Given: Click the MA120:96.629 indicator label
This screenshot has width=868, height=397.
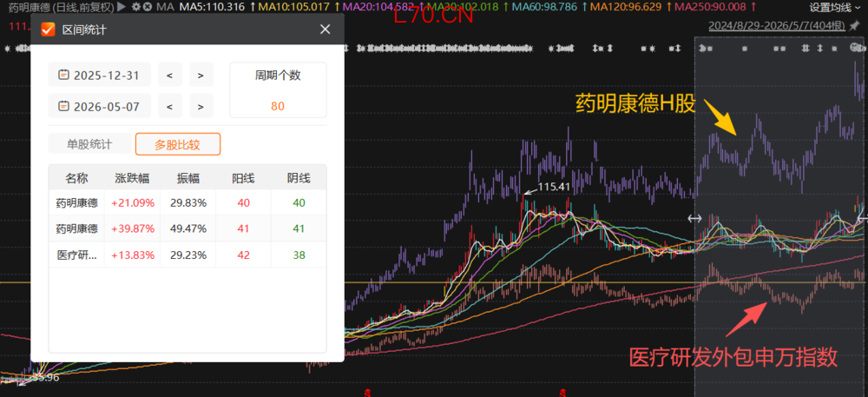Looking at the screenshot, I should [625, 7].
